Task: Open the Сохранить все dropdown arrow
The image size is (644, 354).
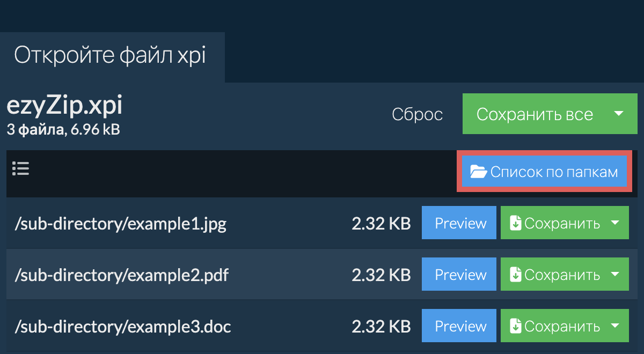Action: tap(618, 114)
